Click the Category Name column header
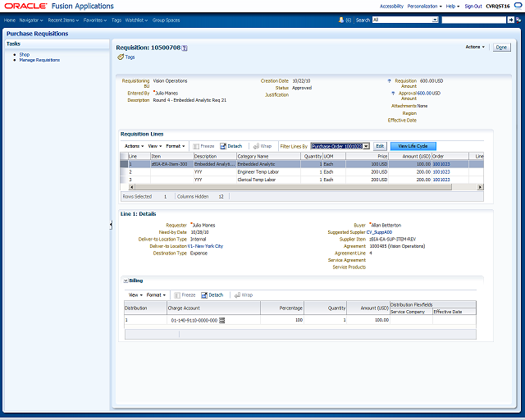 [x=268, y=157]
